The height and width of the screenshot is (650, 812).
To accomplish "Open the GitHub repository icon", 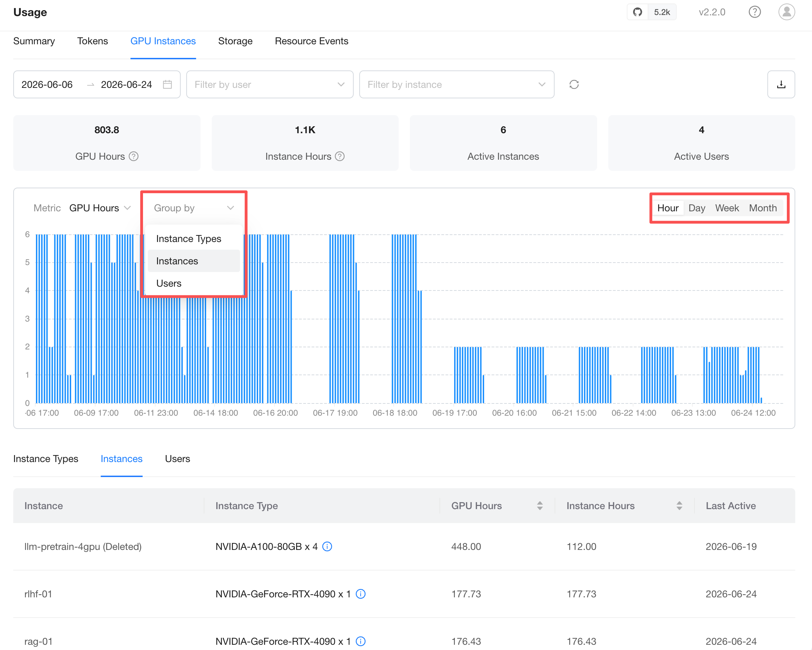I will click(x=637, y=12).
